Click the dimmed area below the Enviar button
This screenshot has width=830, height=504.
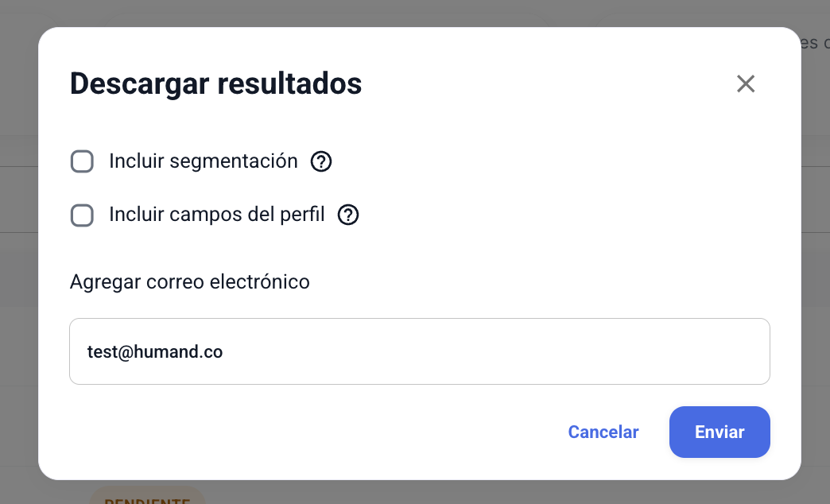(719, 493)
